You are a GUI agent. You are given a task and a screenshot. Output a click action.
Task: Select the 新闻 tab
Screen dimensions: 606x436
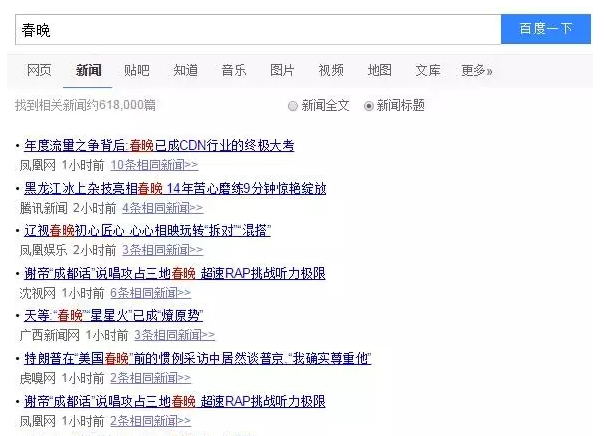(x=89, y=70)
